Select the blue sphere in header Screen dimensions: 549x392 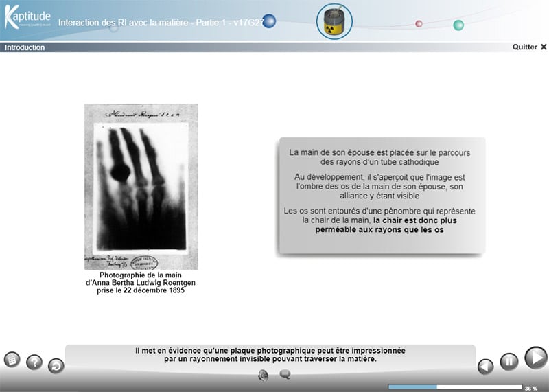click(270, 21)
